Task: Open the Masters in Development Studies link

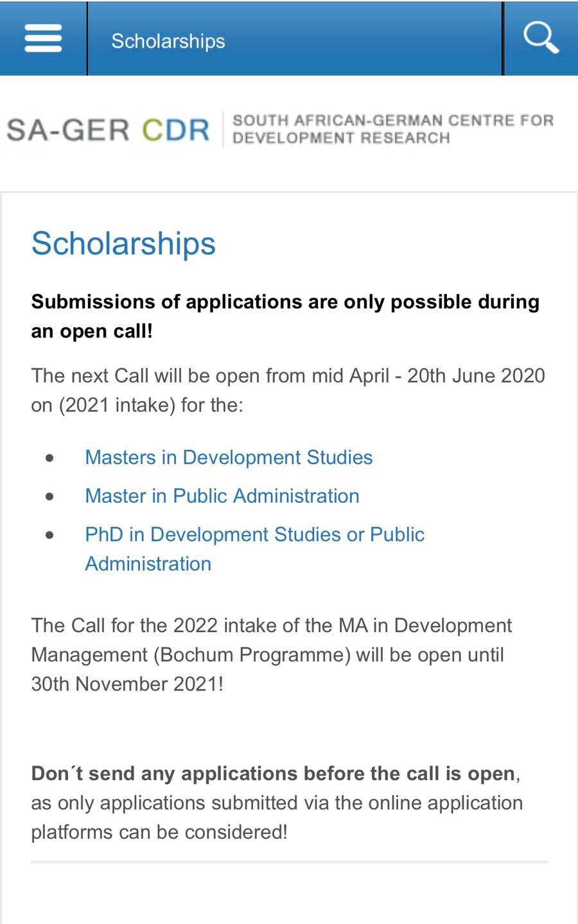Action: [229, 458]
